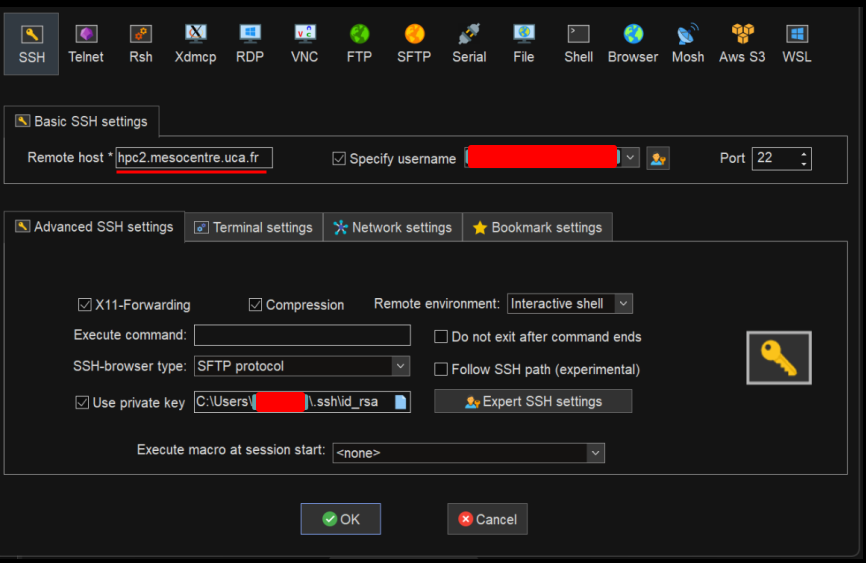The image size is (866, 563).
Task: Switch to Terminal settings tab
Action: tap(254, 227)
